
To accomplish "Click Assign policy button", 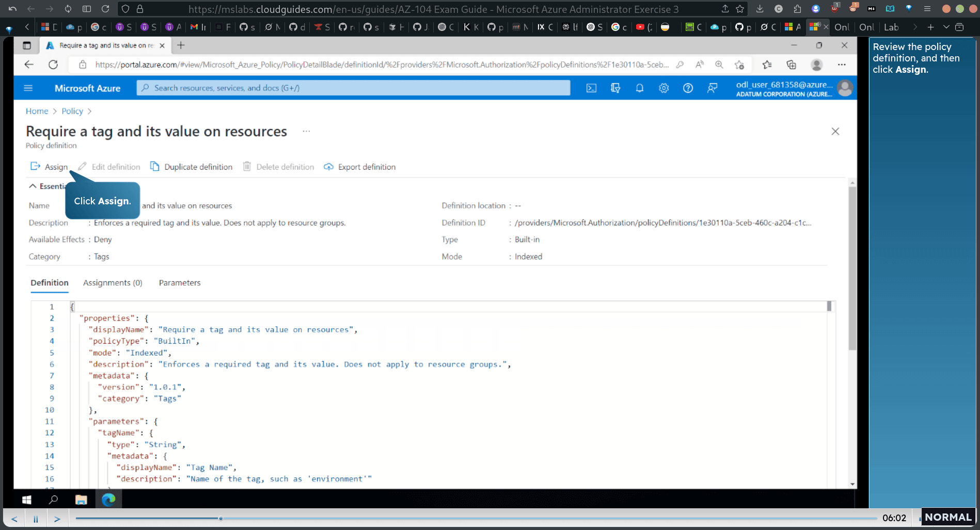I will click(49, 167).
